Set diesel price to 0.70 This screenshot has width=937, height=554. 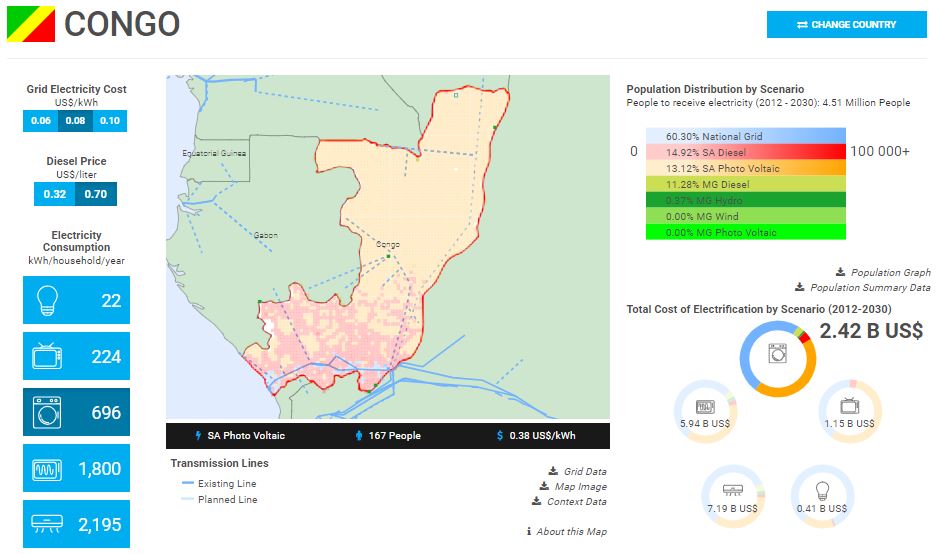tap(96, 193)
